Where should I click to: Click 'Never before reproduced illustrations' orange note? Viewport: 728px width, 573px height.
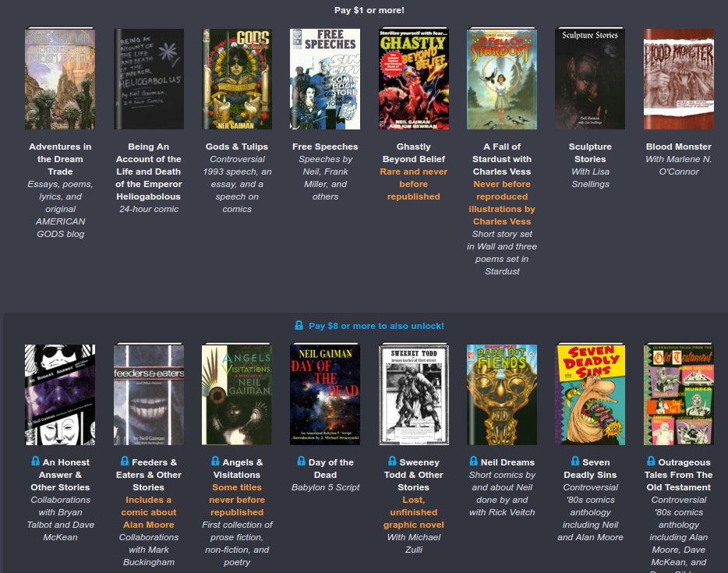[502, 203]
